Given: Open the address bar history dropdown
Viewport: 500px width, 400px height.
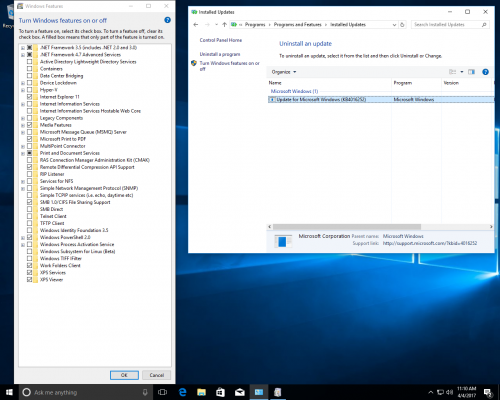Looking at the screenshot, I should pos(394,25).
